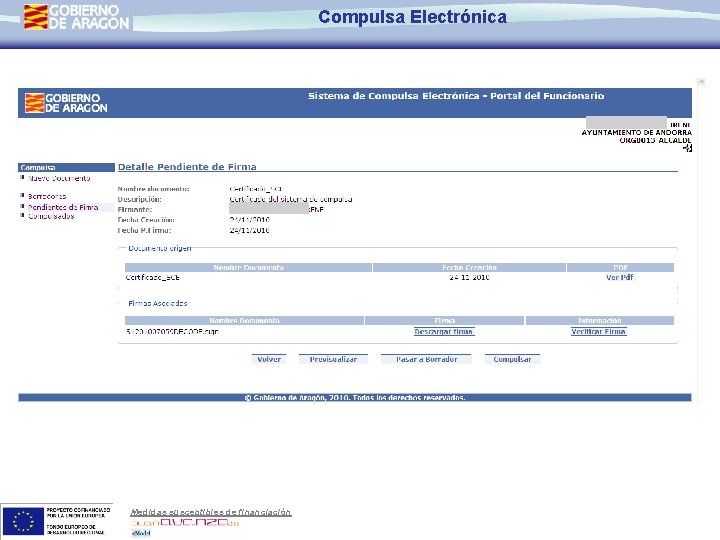Click the Pasar a Borrador button
Screen dimensions: 720x540
tap(426, 359)
